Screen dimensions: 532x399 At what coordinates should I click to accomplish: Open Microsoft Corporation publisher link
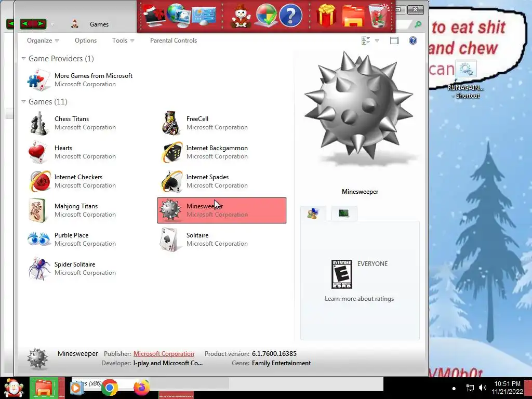click(x=164, y=353)
